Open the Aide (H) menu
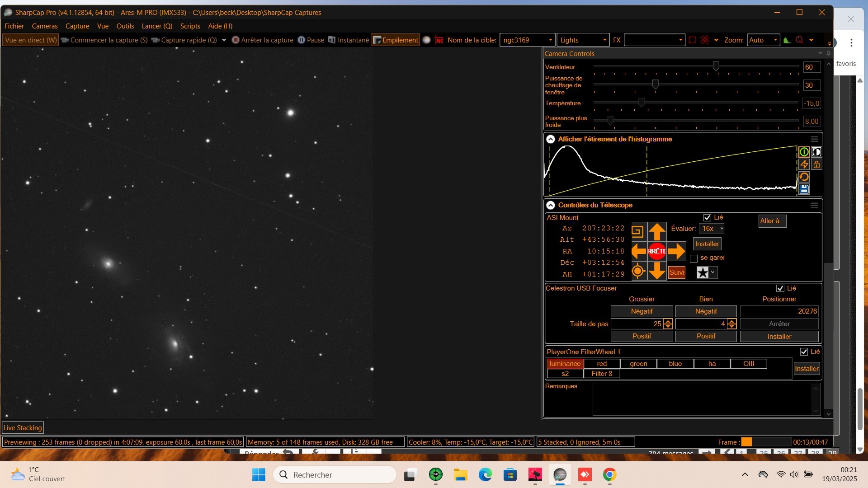This screenshot has height=488, width=868. 220,26
